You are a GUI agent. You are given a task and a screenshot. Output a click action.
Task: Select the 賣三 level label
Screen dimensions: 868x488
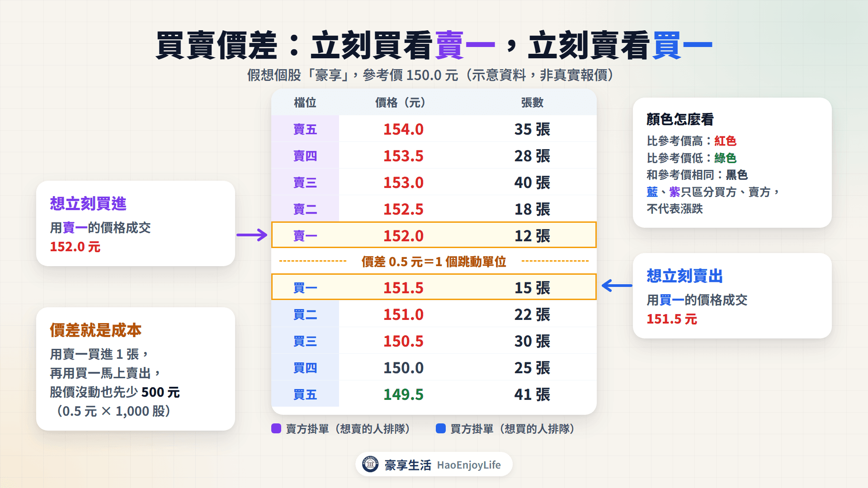point(305,183)
